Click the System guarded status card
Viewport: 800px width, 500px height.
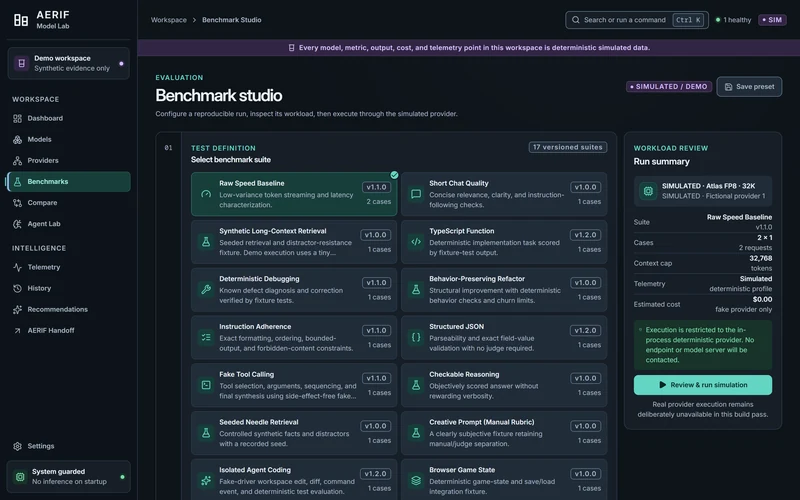click(x=68, y=477)
